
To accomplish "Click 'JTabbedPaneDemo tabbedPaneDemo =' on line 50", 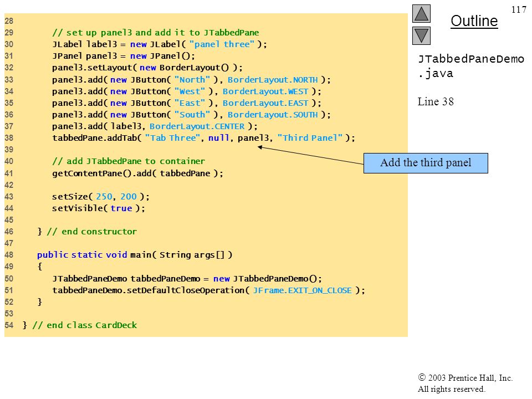I will point(131,279).
